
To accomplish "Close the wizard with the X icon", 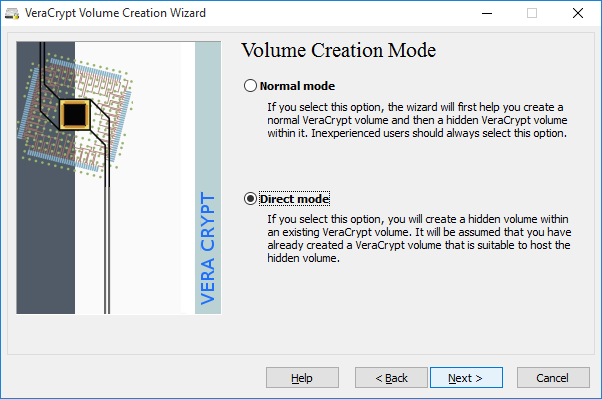I will (x=577, y=13).
